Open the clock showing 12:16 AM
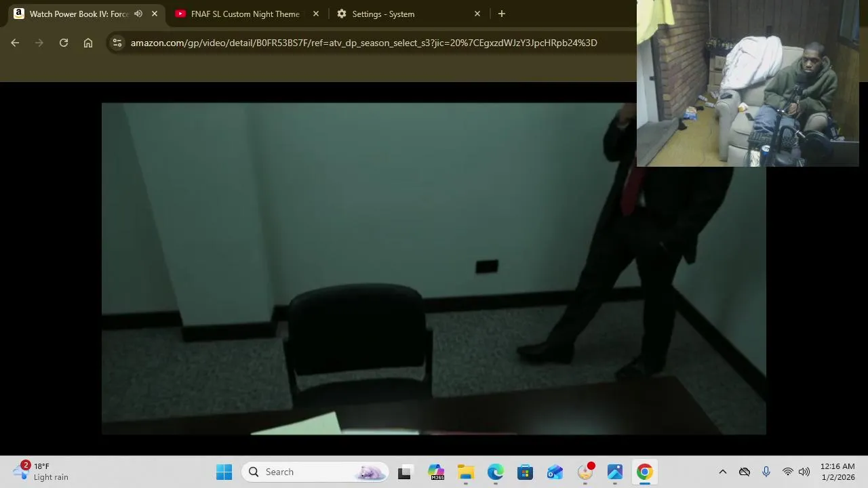This screenshot has height=488, width=868. pyautogui.click(x=837, y=472)
